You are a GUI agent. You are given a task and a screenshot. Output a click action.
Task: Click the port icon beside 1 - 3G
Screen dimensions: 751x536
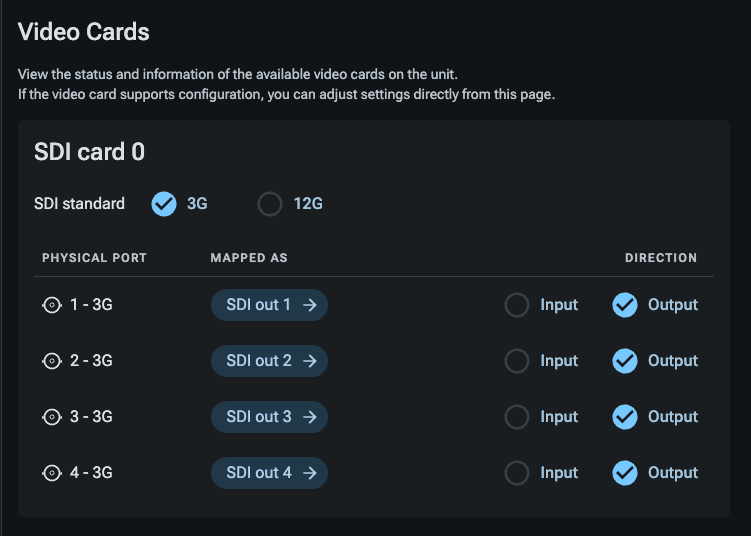(x=52, y=305)
